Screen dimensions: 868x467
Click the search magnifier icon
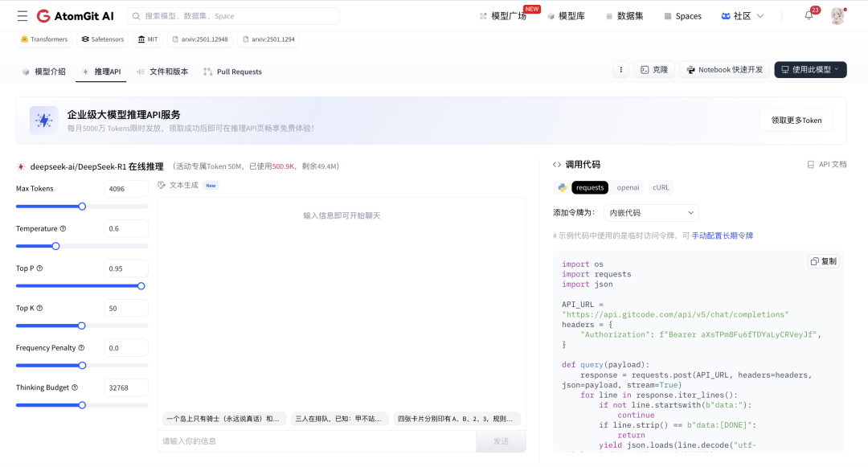136,16
